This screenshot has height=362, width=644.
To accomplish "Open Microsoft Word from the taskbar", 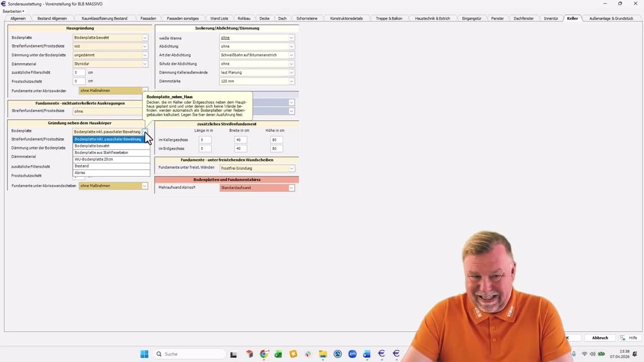I will pyautogui.click(x=367, y=354).
